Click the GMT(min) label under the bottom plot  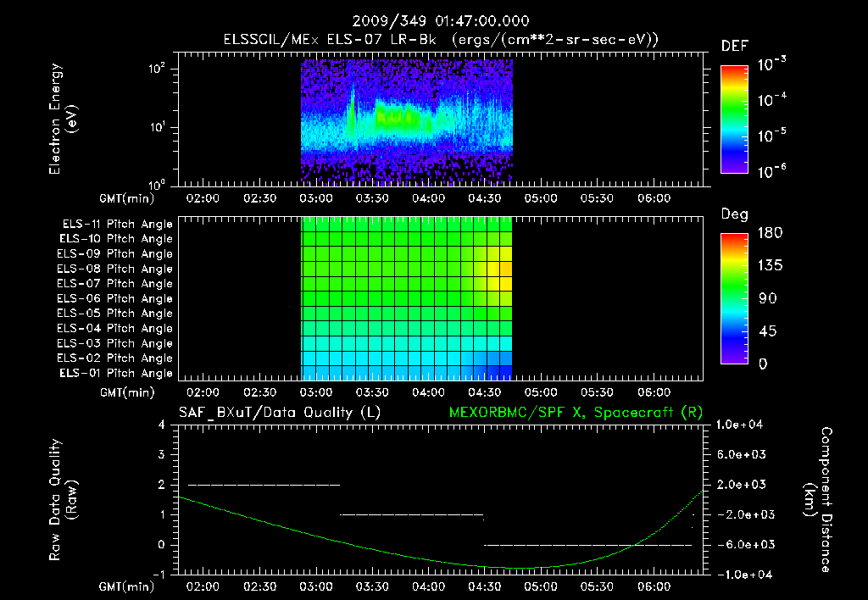(127, 586)
